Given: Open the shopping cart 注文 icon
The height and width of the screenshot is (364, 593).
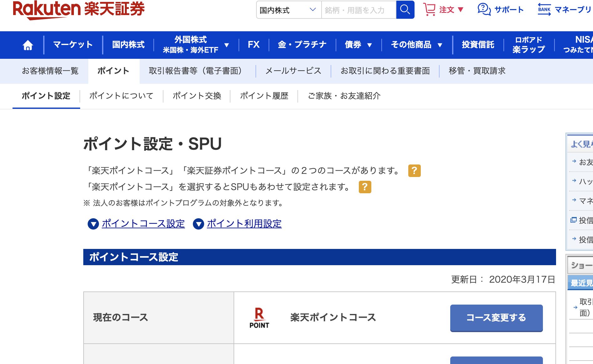Looking at the screenshot, I should [429, 10].
